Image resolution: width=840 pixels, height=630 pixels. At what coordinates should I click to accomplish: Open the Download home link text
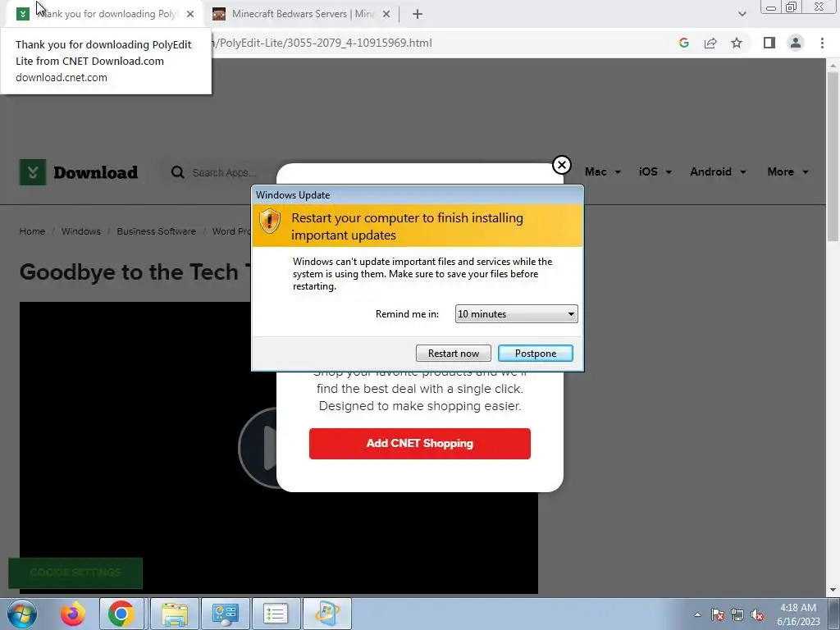pyautogui.click(x=95, y=172)
